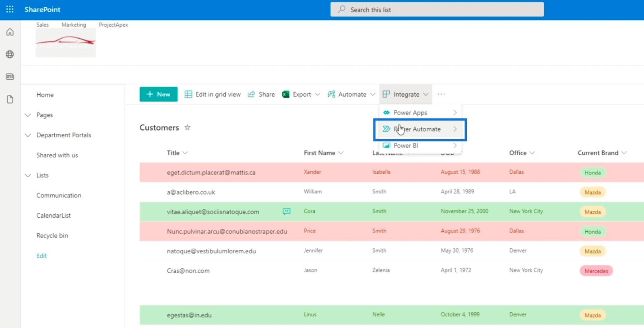Open the SharePoint app launcher waffle icon

[10, 9]
